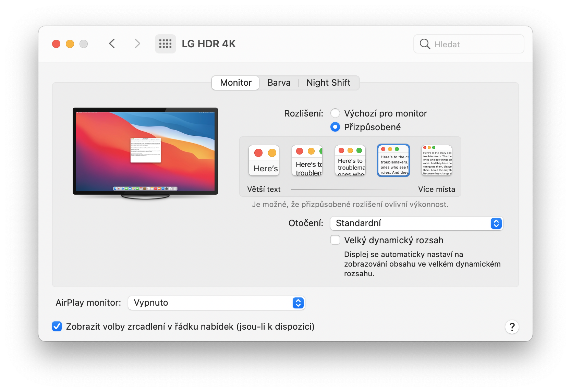Close the window with the red button
The height and width of the screenshot is (392, 571).
click(56, 44)
